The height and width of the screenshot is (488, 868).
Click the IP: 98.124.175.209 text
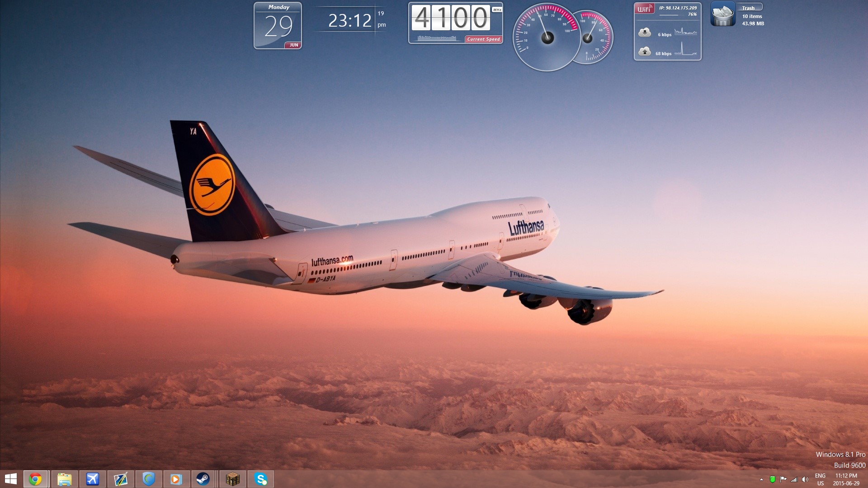[678, 8]
